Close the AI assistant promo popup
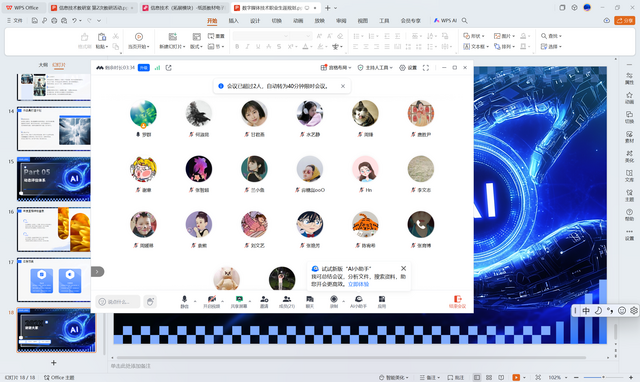The width and height of the screenshot is (640, 382). pos(403,268)
